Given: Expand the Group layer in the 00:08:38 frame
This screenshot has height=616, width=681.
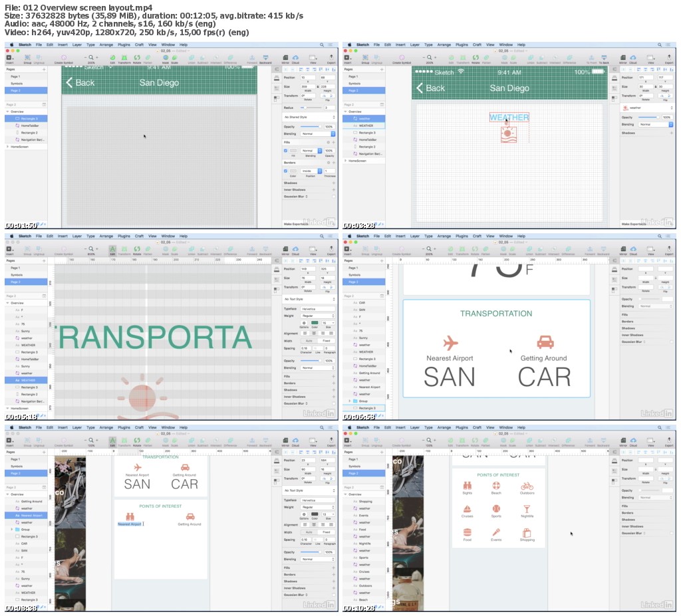Looking at the screenshot, I should pyautogui.click(x=12, y=529).
